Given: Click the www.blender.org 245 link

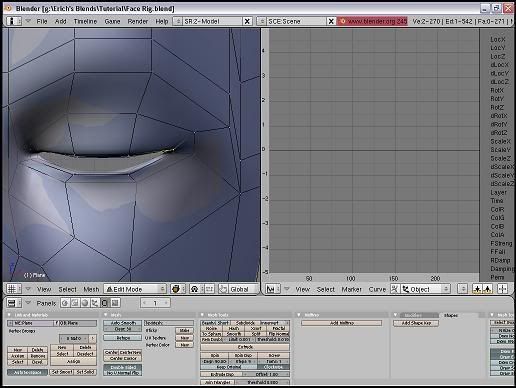Looking at the screenshot, I should pyautogui.click(x=372, y=21).
